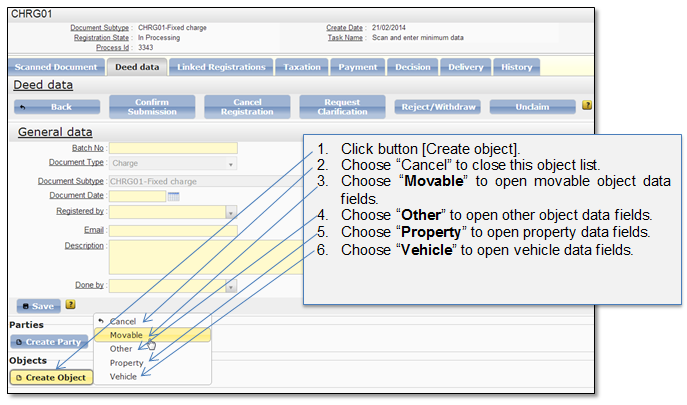This screenshot has width=687, height=405.
Task: Click the Objects section heading
Action: tap(28, 360)
